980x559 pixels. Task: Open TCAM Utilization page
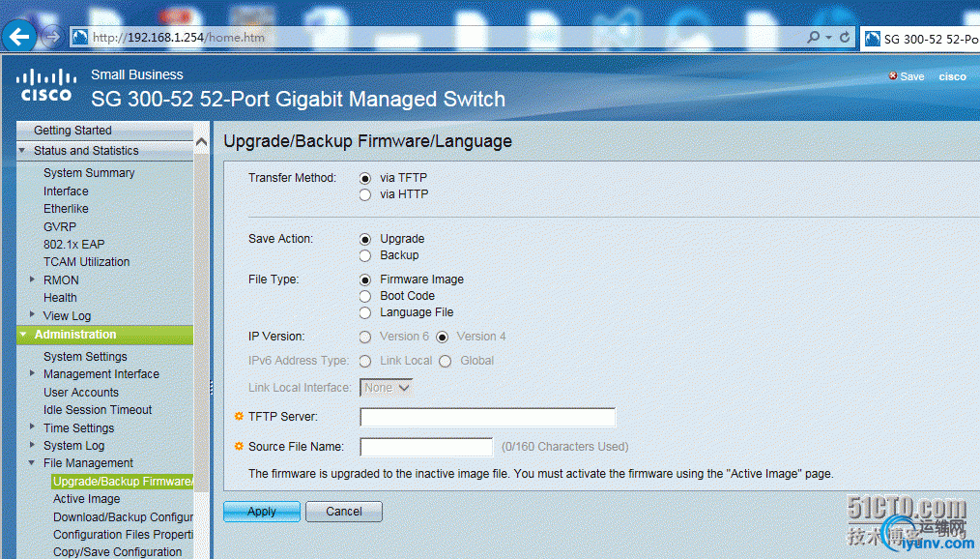(86, 262)
